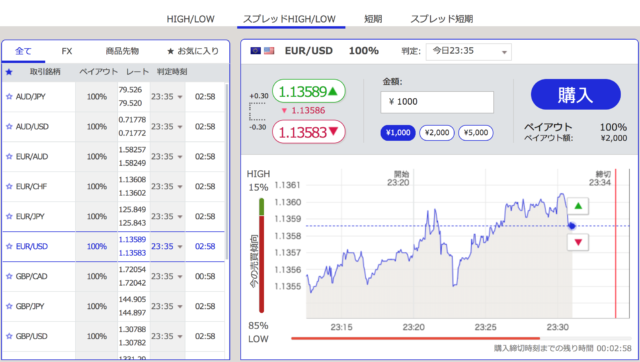640x362 pixels.
Task: Expand EUR/JPY 23:35 expiry dropdown
Action: click(x=167, y=216)
